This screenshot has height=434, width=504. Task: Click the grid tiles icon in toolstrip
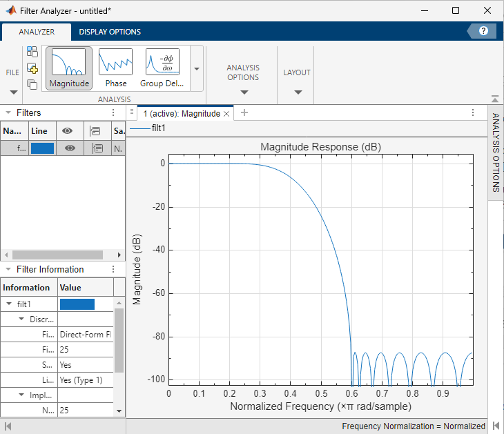coord(32,51)
